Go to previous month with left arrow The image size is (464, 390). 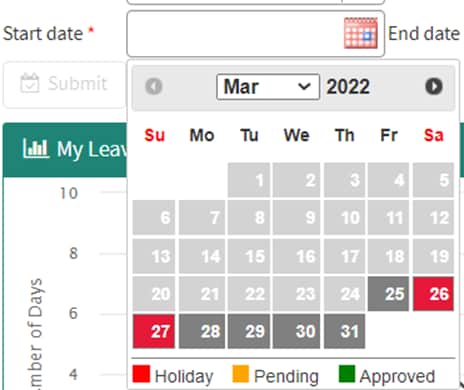[154, 86]
